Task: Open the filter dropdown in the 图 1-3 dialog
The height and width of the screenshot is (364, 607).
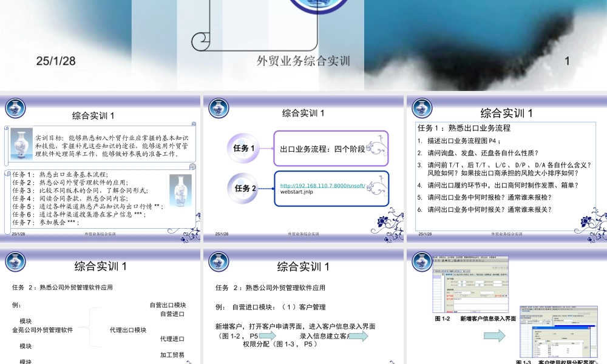Action: 546,342
